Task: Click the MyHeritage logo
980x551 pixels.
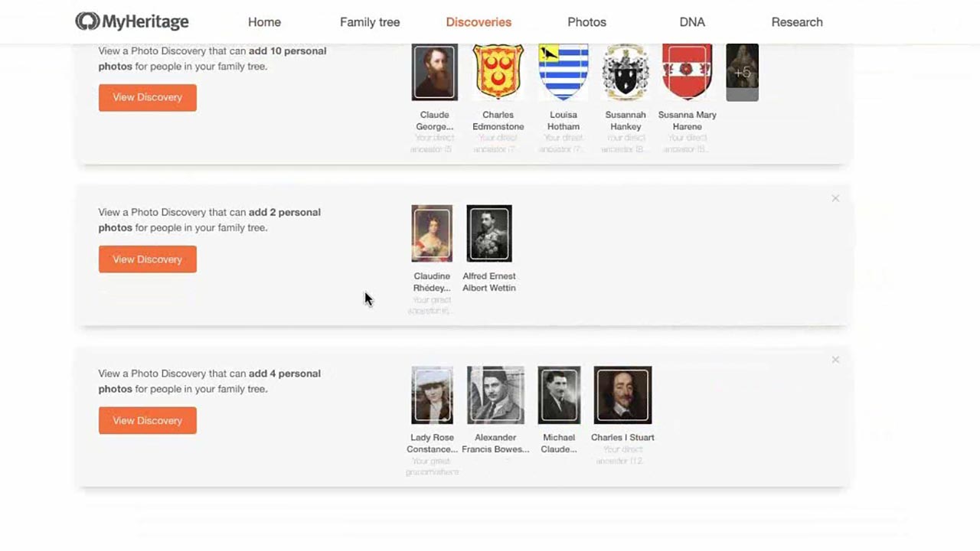Action: [131, 21]
